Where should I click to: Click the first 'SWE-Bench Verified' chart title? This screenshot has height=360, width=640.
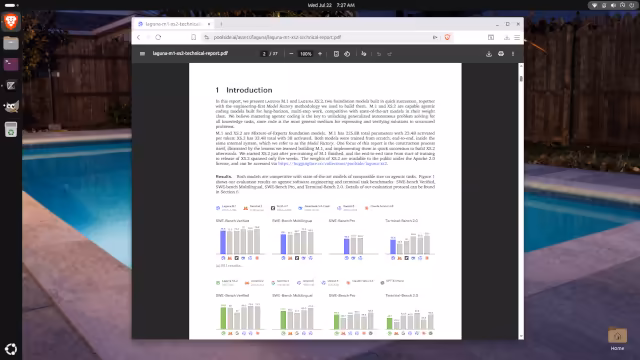click(x=232, y=221)
